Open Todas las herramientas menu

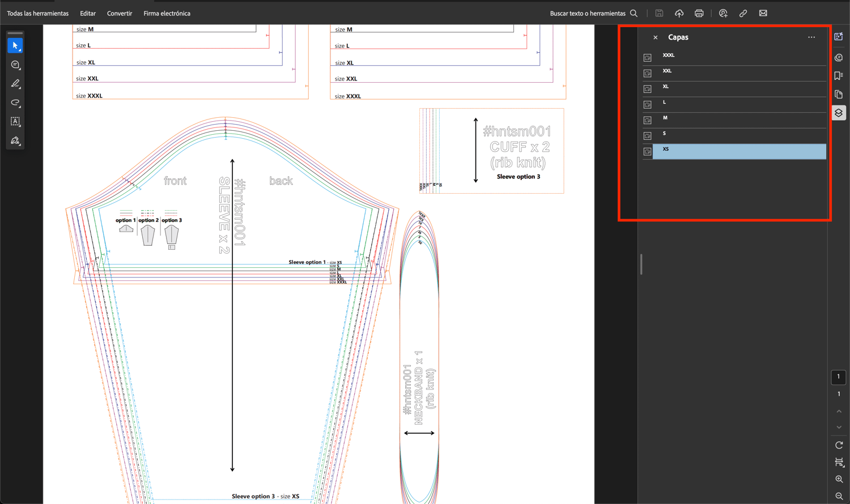(37, 14)
